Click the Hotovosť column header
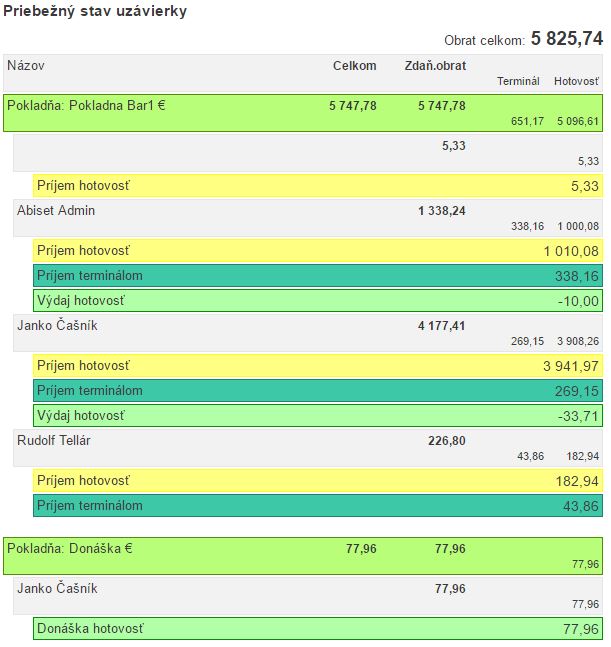Screen dimensions: 611x647 tap(576, 81)
